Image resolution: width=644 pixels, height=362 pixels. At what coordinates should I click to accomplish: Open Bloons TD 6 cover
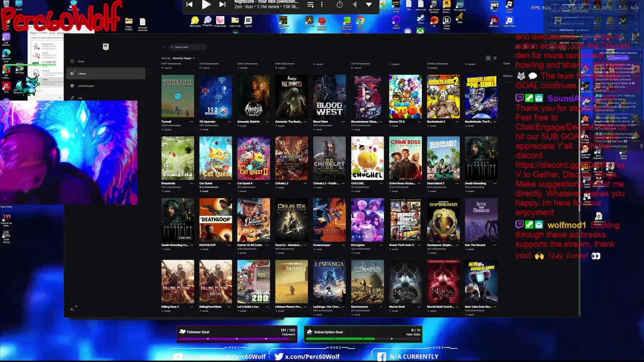point(406,97)
